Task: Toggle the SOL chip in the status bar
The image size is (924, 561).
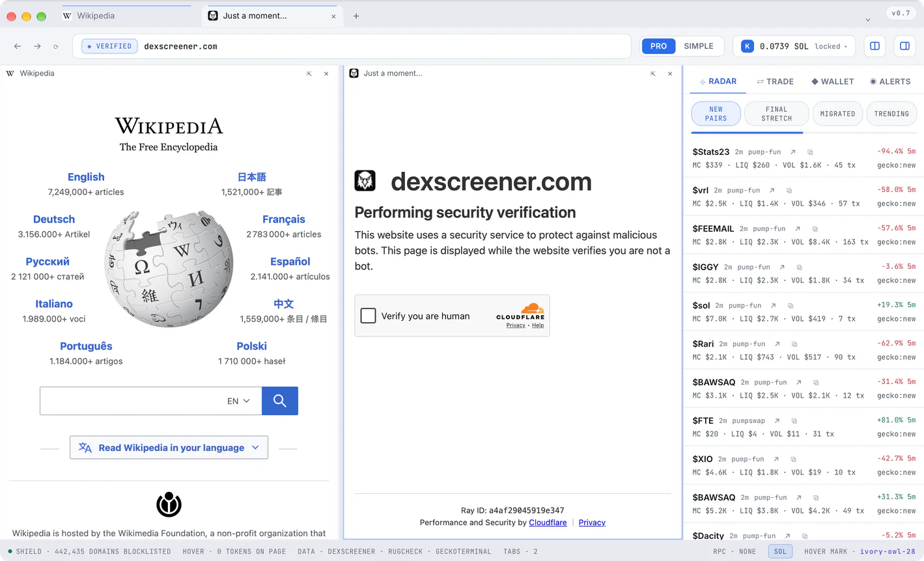Action: (x=780, y=551)
